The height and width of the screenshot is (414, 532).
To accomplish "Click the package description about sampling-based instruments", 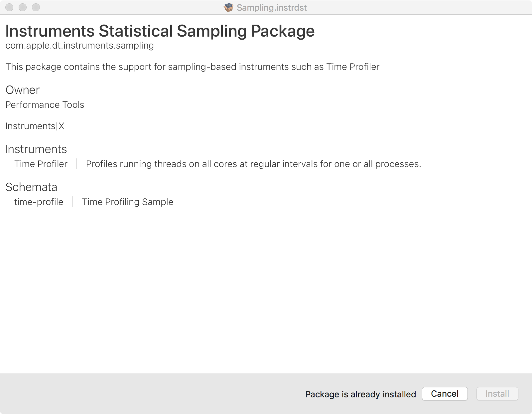I will (x=192, y=67).
